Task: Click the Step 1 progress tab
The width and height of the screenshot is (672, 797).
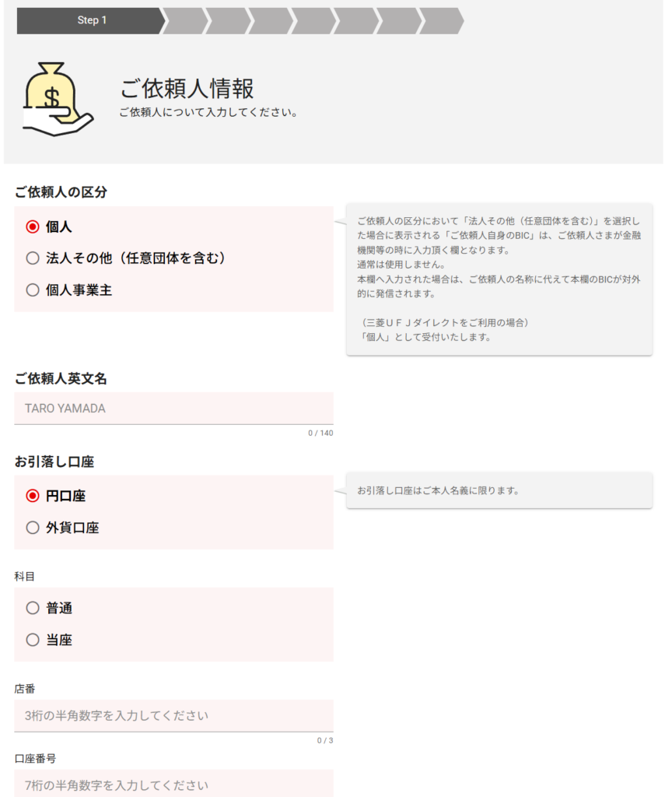Action: 90,20
